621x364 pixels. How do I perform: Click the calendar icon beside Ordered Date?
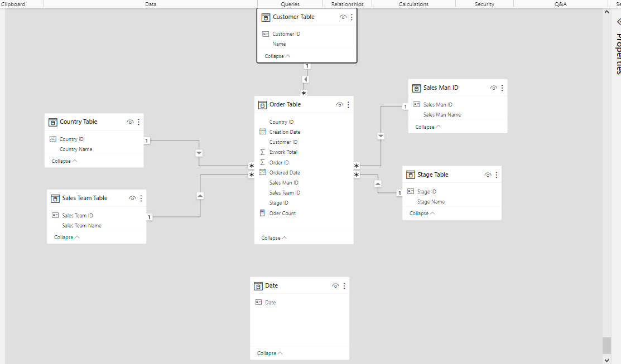click(263, 172)
